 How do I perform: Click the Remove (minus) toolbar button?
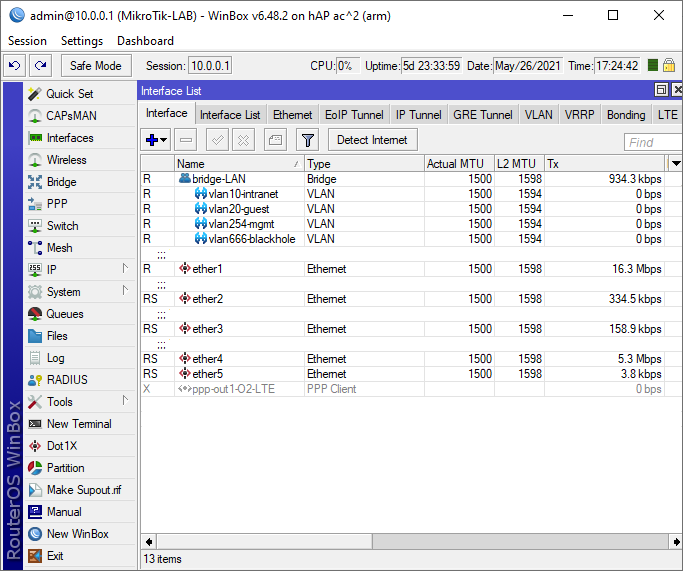point(186,140)
